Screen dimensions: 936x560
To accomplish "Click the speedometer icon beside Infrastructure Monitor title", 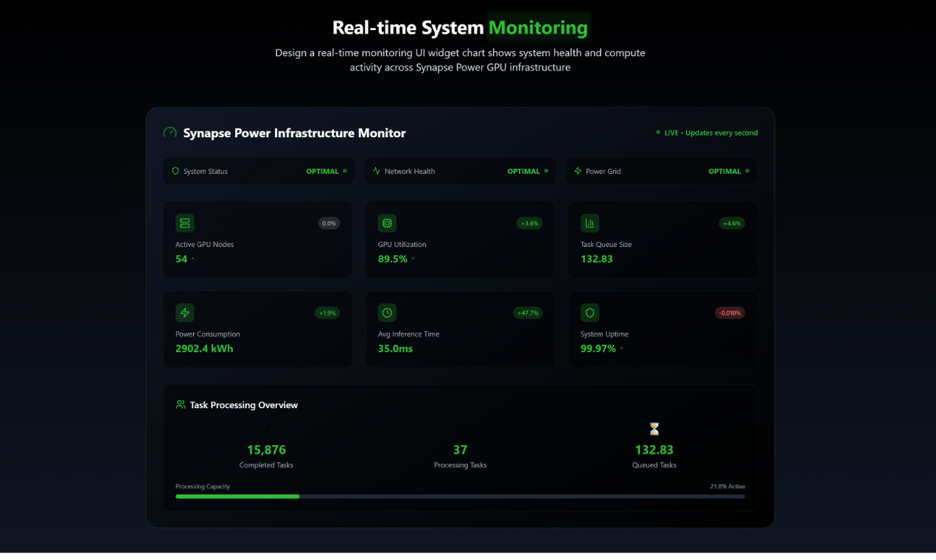I will pyautogui.click(x=170, y=133).
